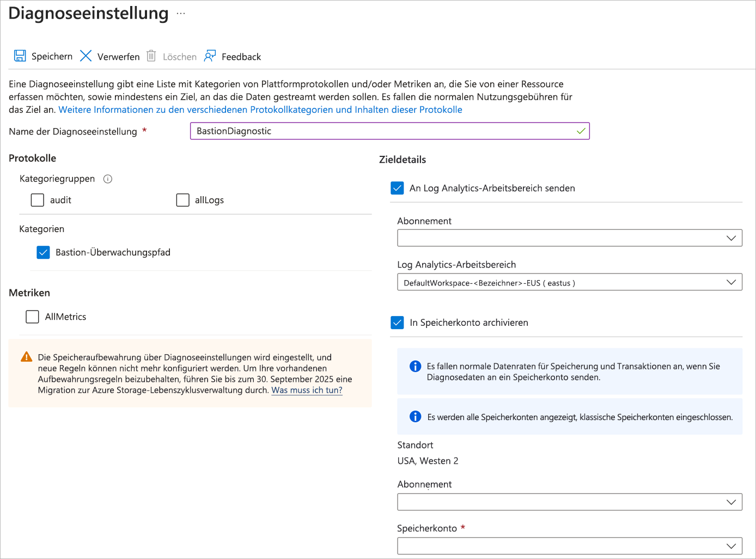This screenshot has width=756, height=559.
Task: Click info icon beside Datenraten storage notice
Action: tap(416, 366)
